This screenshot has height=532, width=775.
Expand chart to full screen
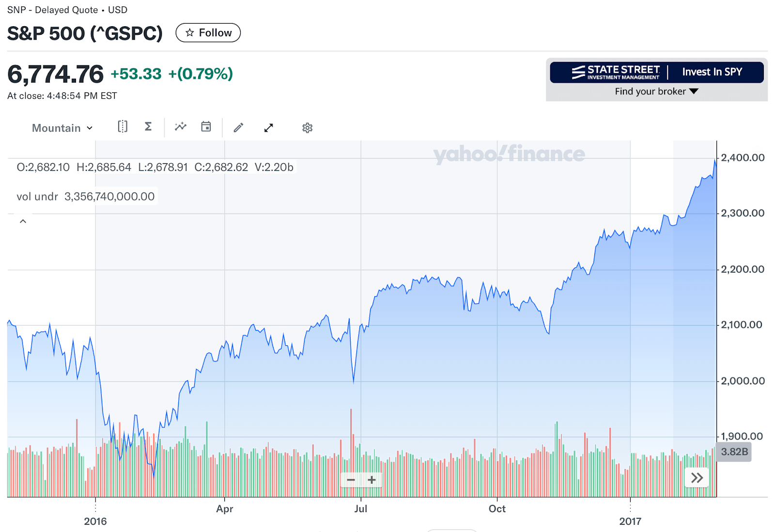coord(269,128)
